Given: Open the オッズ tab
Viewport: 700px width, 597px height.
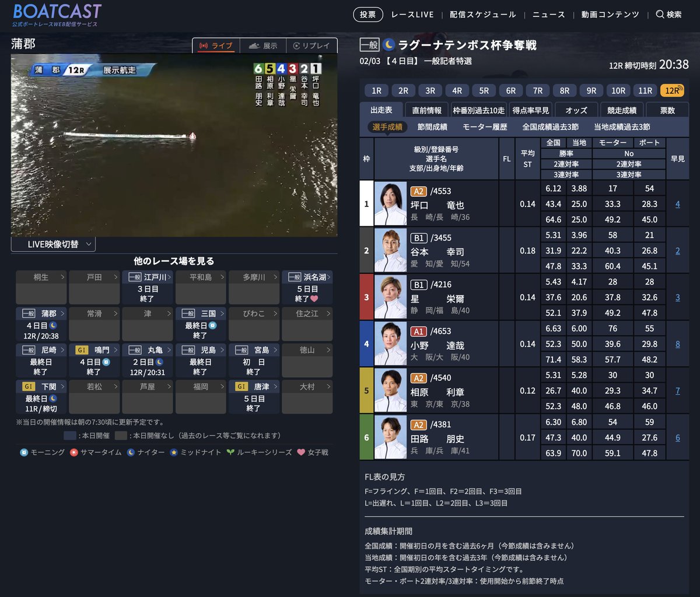Looking at the screenshot, I should [x=576, y=110].
